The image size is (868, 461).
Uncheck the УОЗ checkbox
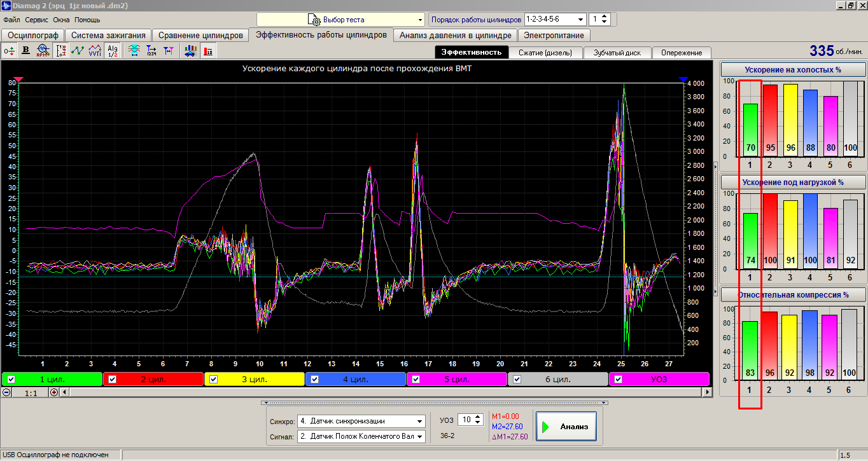point(618,379)
